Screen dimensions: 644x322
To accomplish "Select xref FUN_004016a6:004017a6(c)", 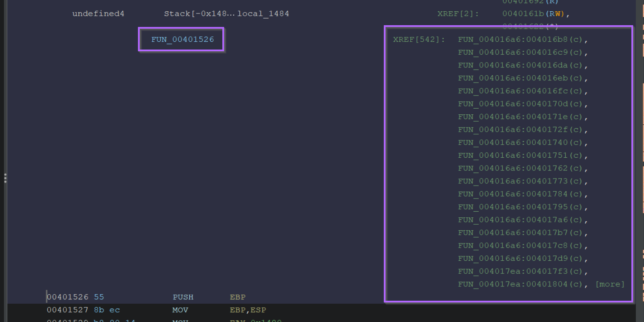I will coord(521,220).
